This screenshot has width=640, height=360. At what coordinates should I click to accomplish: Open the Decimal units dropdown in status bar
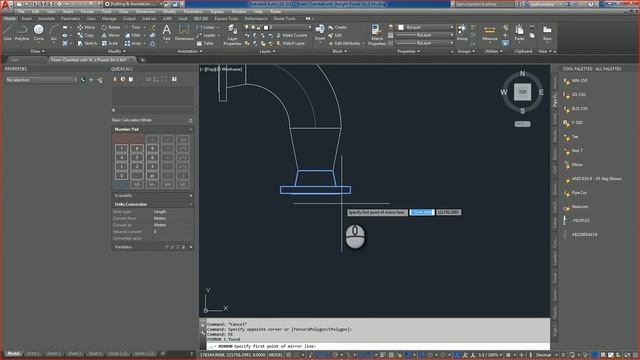(546, 355)
